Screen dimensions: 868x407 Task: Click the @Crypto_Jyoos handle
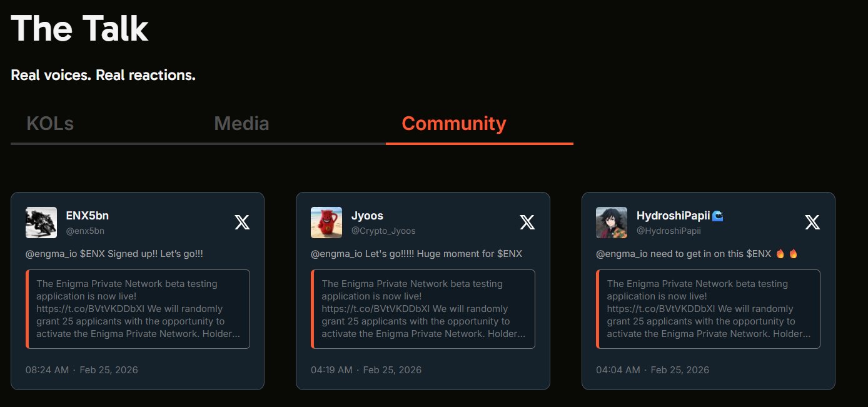coord(383,231)
